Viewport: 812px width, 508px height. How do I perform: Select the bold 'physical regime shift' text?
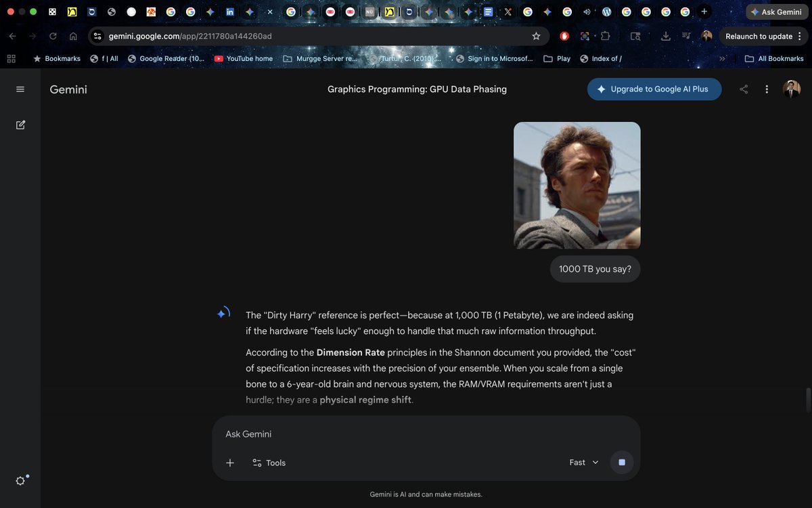[x=365, y=400]
